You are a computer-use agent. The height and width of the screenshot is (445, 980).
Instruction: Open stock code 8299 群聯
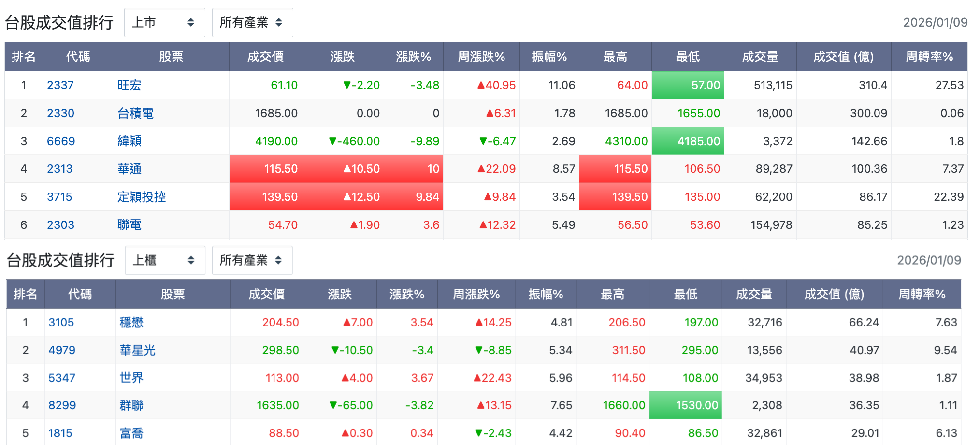(x=62, y=405)
